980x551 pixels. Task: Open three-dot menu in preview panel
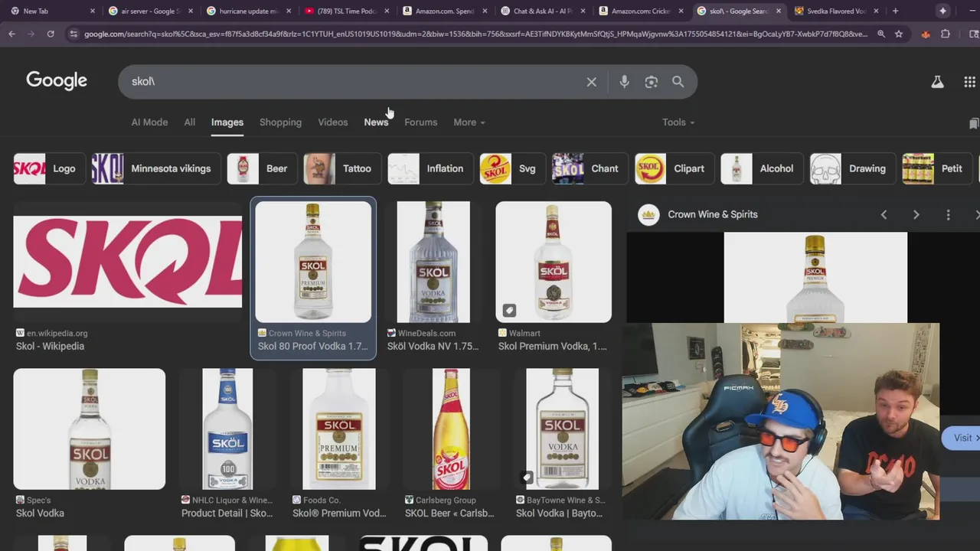pos(948,215)
